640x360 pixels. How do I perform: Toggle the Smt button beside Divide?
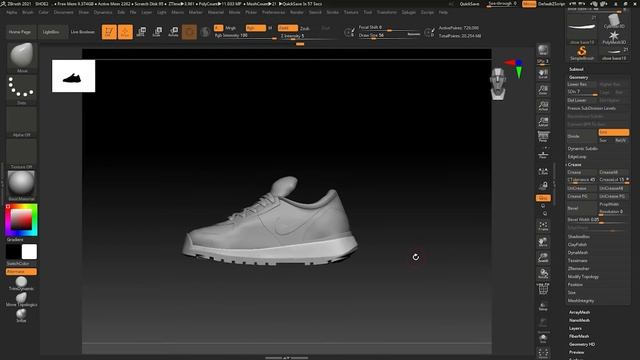[613, 132]
